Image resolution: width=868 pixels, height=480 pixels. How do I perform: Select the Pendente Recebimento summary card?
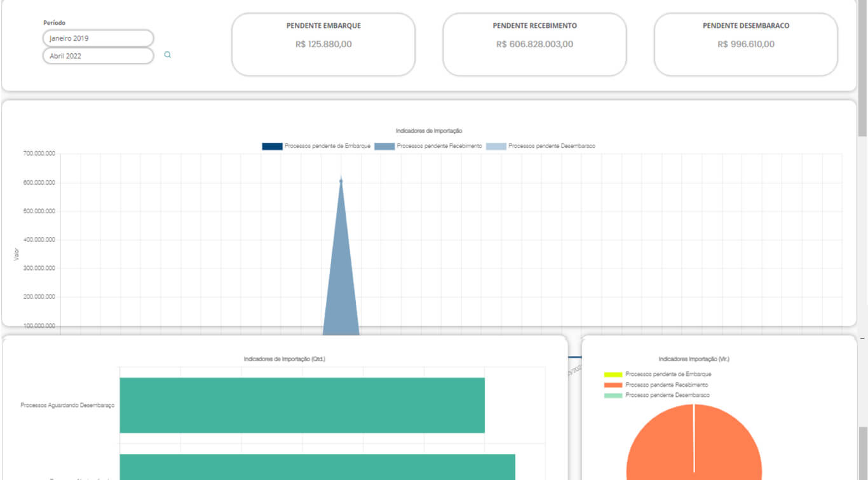[534, 44]
